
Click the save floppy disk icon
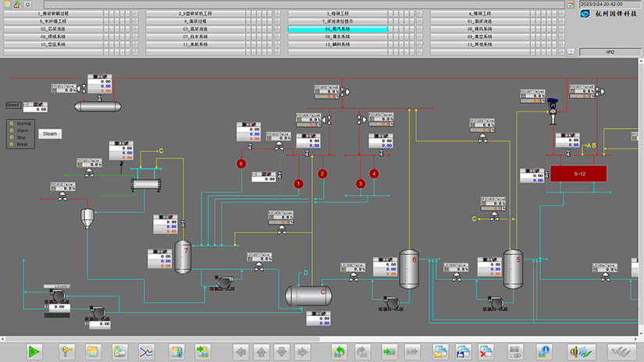pos(463,351)
